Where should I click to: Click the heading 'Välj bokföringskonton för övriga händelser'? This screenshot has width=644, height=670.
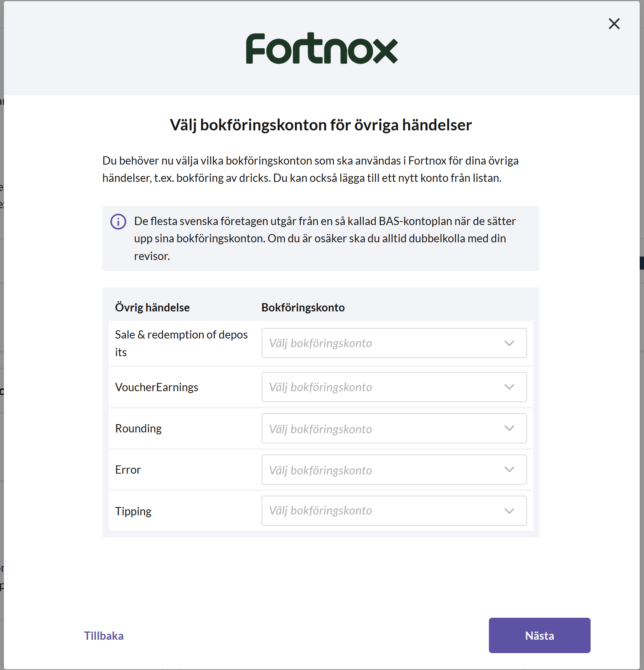(321, 125)
